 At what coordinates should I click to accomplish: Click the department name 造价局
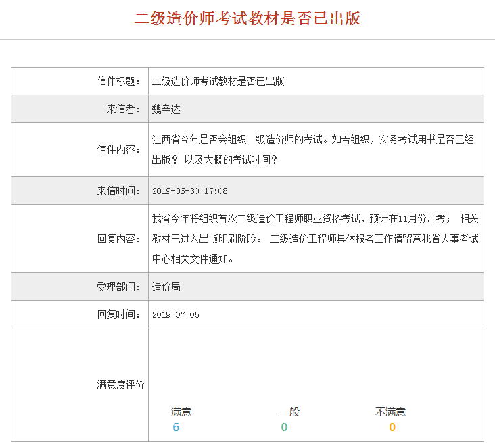[166, 287]
